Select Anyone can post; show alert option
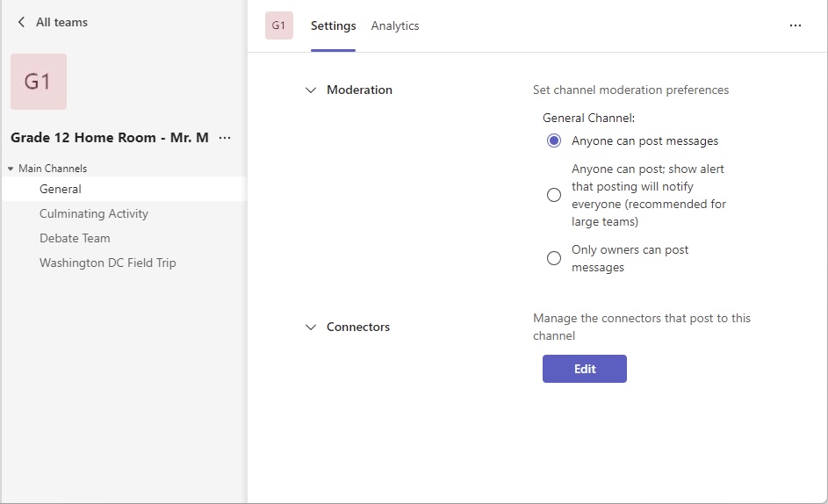The width and height of the screenshot is (828, 504). 554,195
